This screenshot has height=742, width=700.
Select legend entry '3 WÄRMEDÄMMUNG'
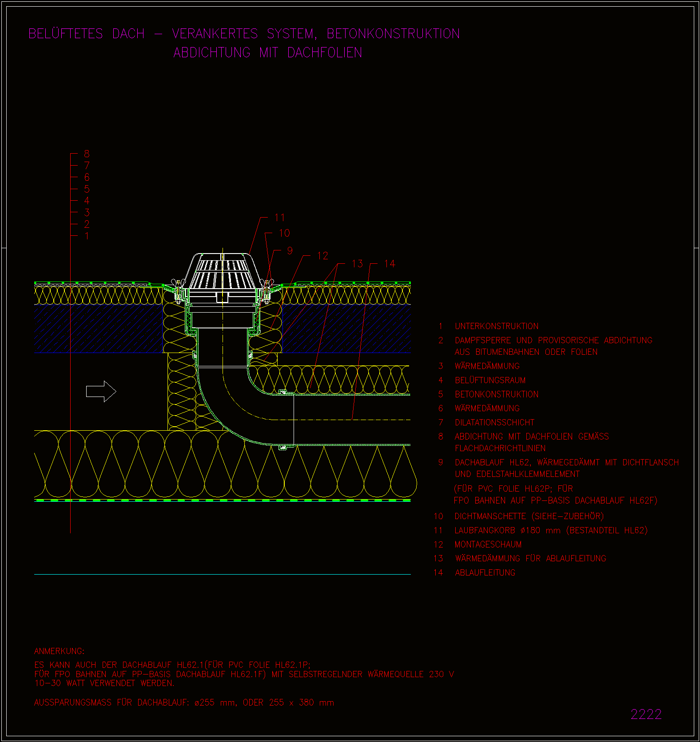(x=479, y=366)
